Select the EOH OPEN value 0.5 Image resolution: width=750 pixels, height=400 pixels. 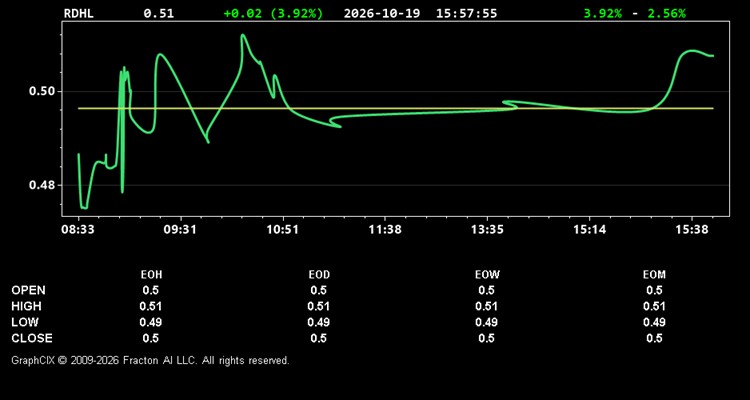151,290
